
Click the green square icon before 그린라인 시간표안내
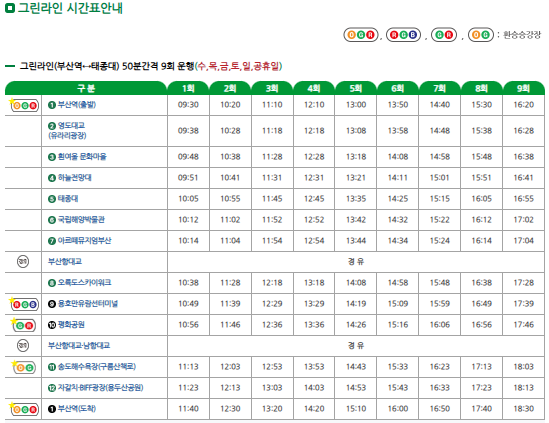10,8
